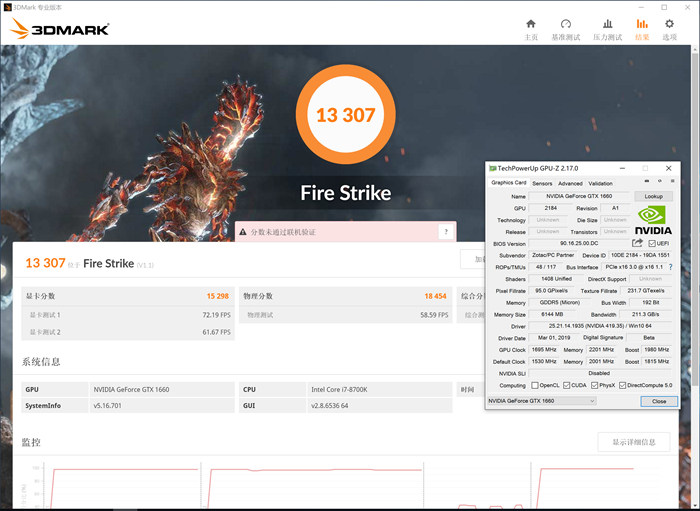Click GPU-Z refresh icon

click(x=660, y=181)
